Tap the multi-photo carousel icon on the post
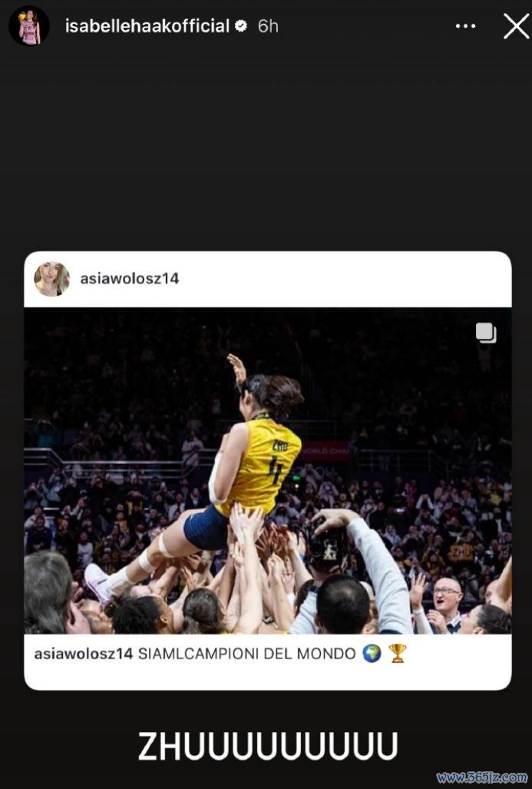The width and height of the screenshot is (532, 789). pyautogui.click(x=486, y=333)
